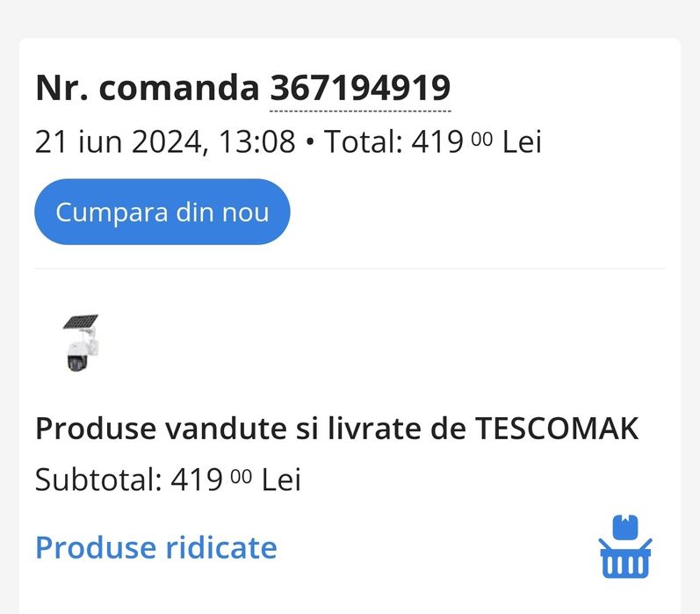This screenshot has height=614, width=700.
Task: Click the word Subtotal
Action: coord(97,480)
